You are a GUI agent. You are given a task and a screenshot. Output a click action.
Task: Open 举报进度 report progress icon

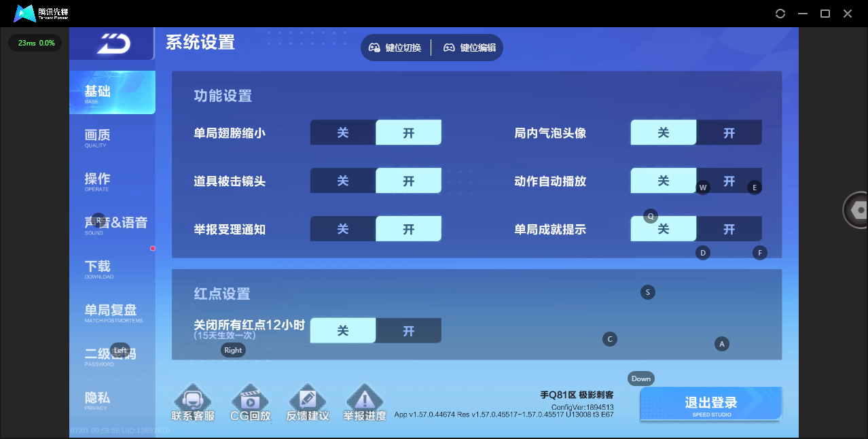point(365,404)
